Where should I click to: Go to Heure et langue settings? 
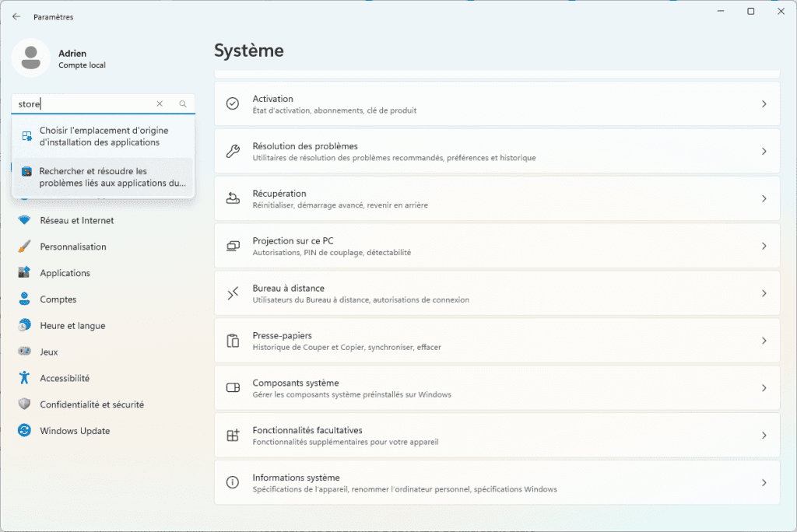[104, 325]
